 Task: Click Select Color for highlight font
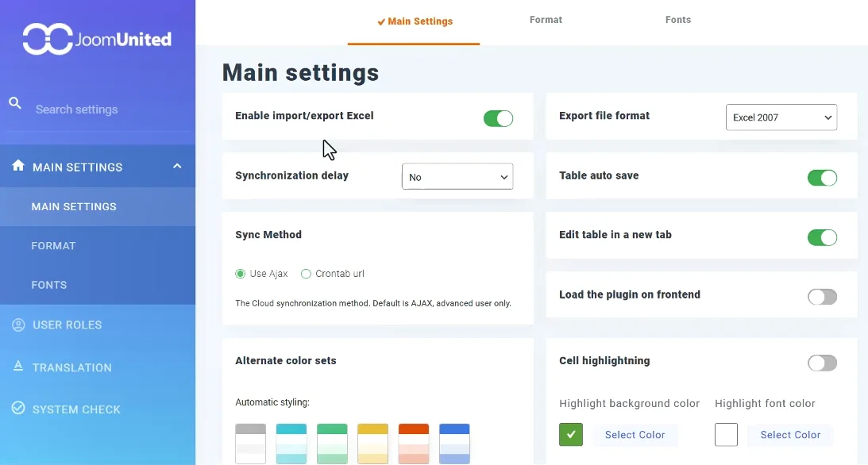point(790,435)
